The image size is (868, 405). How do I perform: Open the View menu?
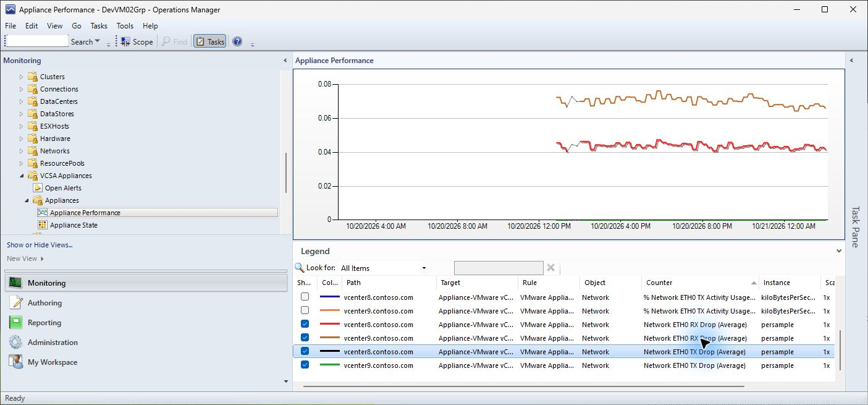[x=55, y=26]
